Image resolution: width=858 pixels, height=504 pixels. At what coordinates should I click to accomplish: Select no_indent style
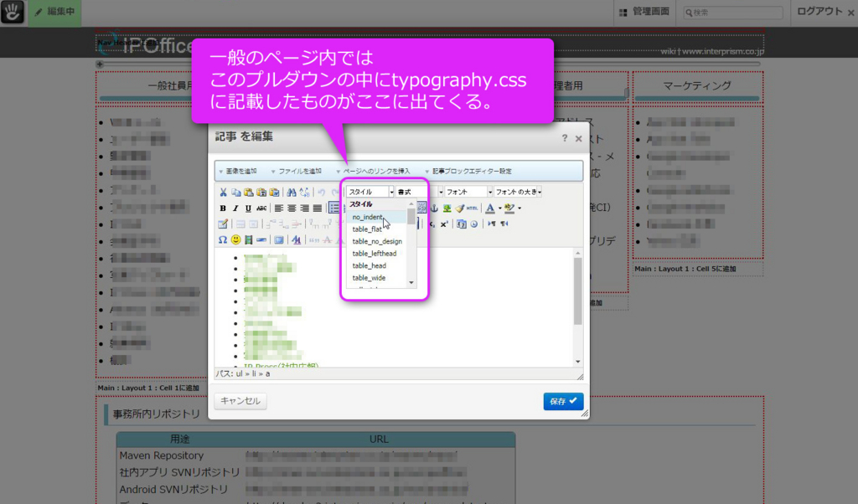[377, 217]
